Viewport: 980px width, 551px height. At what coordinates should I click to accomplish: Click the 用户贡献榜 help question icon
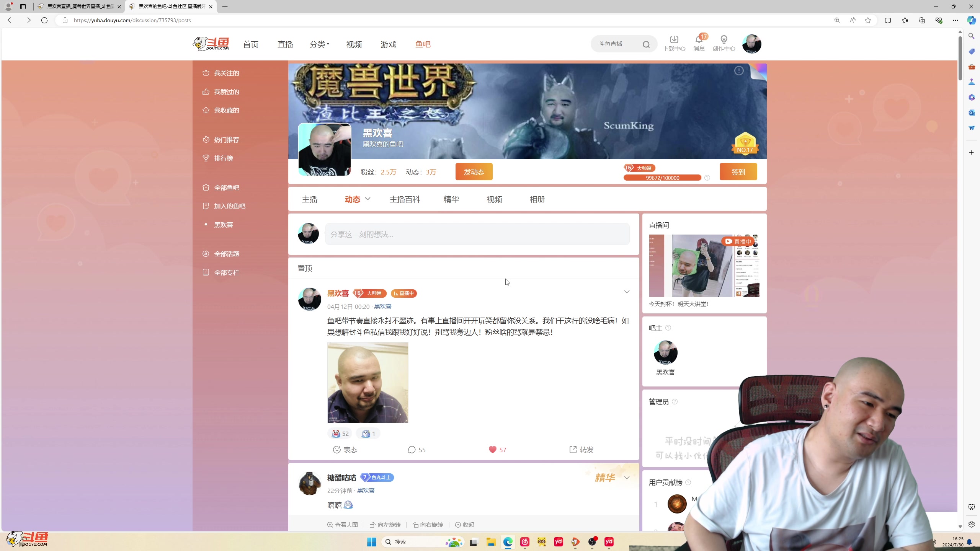tap(688, 482)
